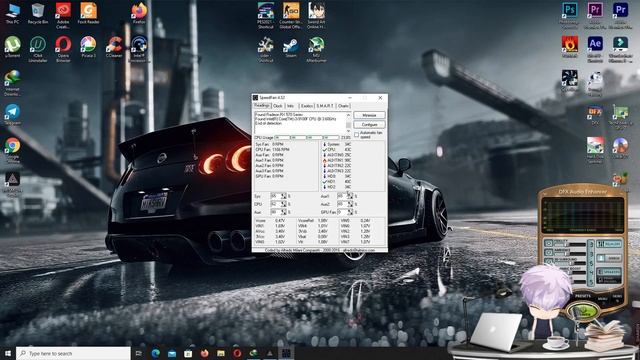Toggle Fidelity effect in DFX Audio Enhancer
Viewport: 640px width, 360px height.
point(549,243)
